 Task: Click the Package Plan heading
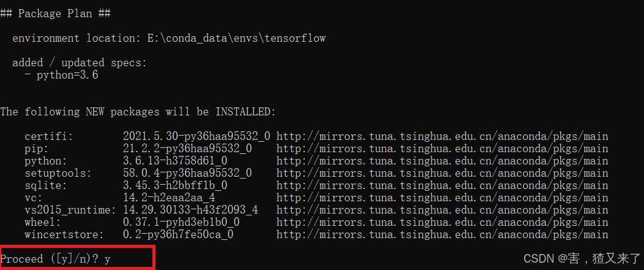tap(55, 14)
